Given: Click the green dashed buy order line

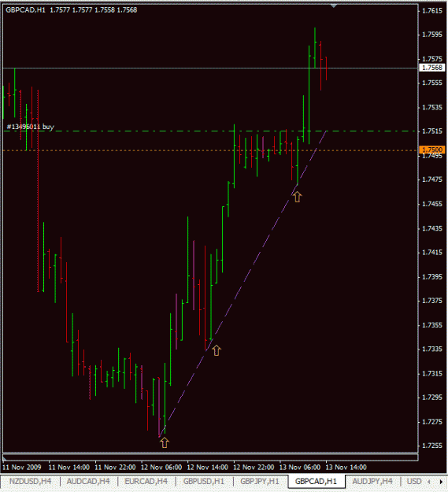Looking at the screenshot, I should point(210,131).
